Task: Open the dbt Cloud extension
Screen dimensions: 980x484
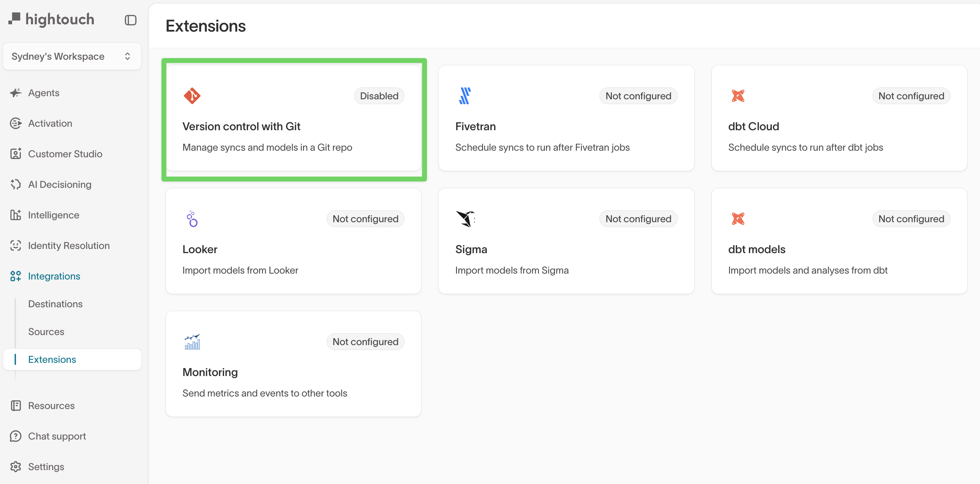Action: (x=839, y=118)
